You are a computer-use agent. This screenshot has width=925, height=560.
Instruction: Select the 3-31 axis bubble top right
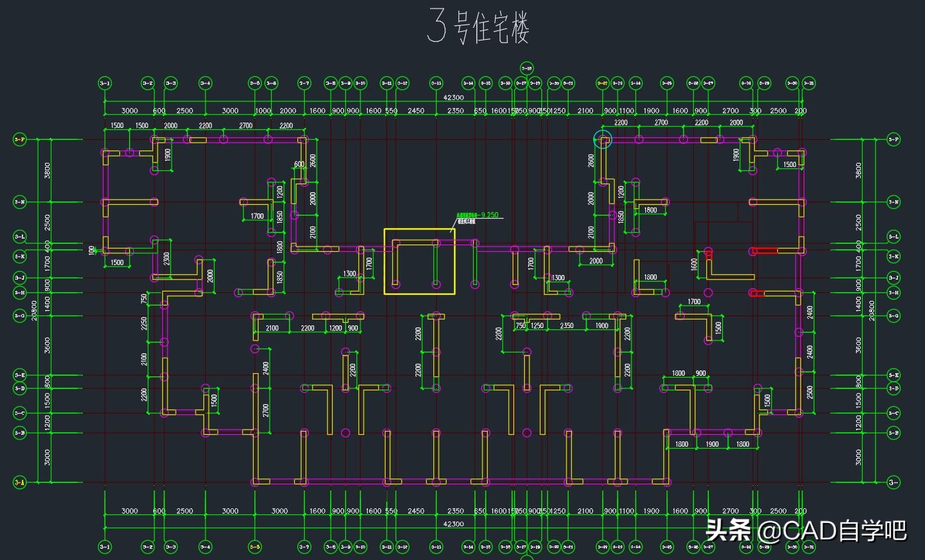point(808,84)
